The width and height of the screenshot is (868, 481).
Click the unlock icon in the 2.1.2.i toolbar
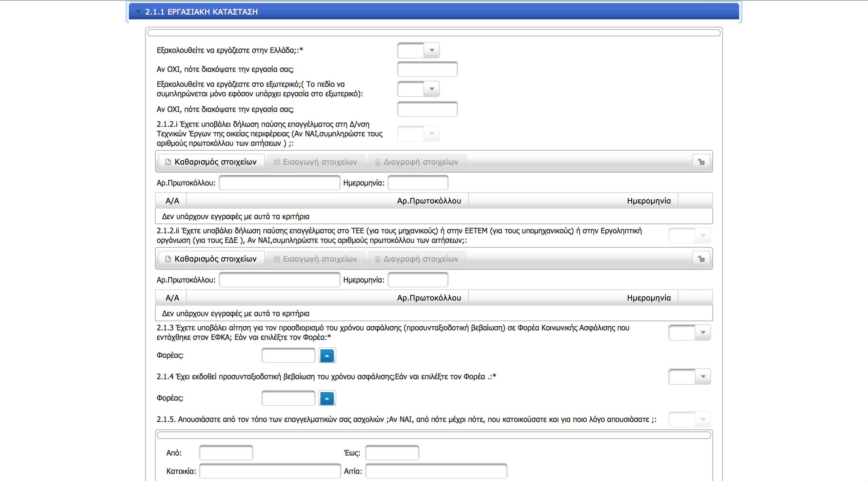click(701, 162)
